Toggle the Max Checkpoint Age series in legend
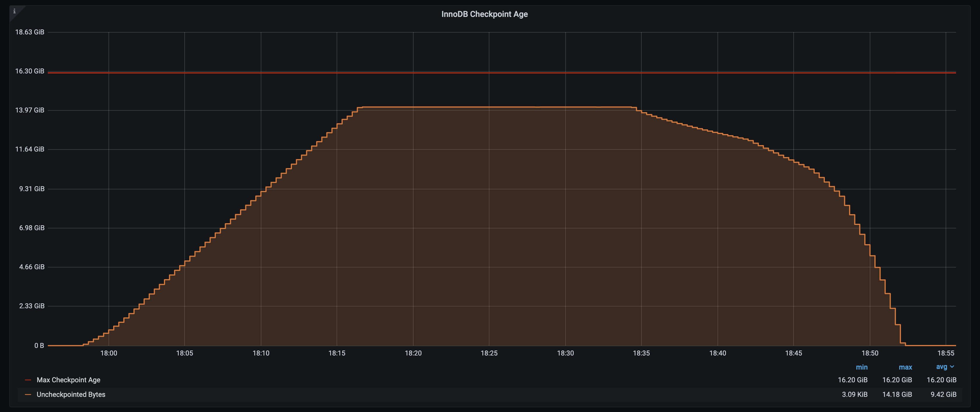Image resolution: width=980 pixels, height=412 pixels. (69, 380)
